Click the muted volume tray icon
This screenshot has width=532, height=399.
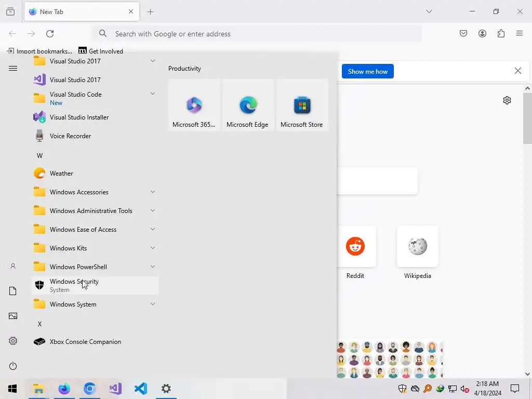(x=465, y=389)
